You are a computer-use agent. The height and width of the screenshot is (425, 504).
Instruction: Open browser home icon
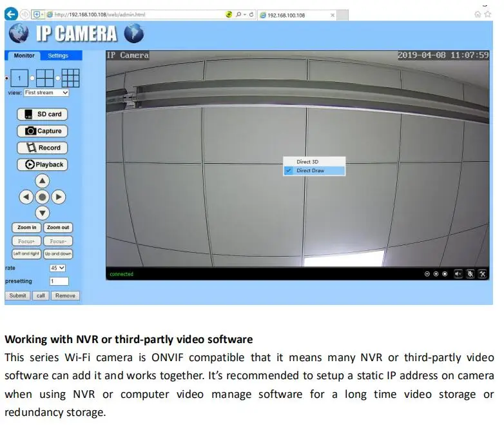(478, 14)
